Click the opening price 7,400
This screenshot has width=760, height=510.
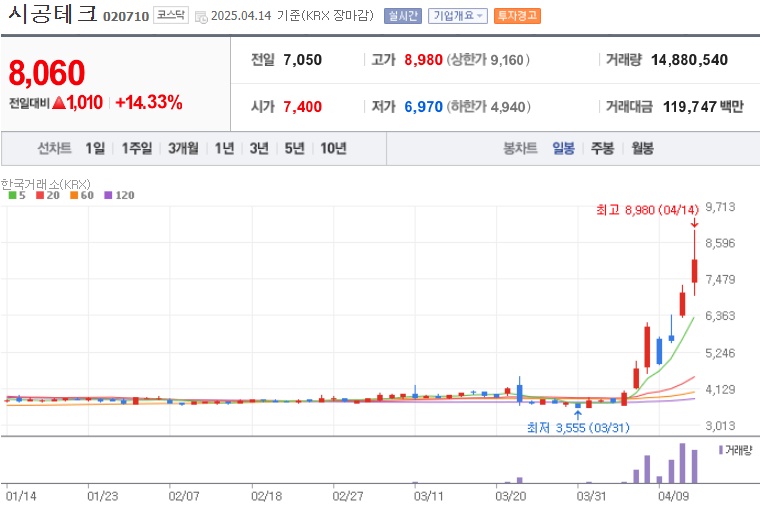(x=302, y=106)
